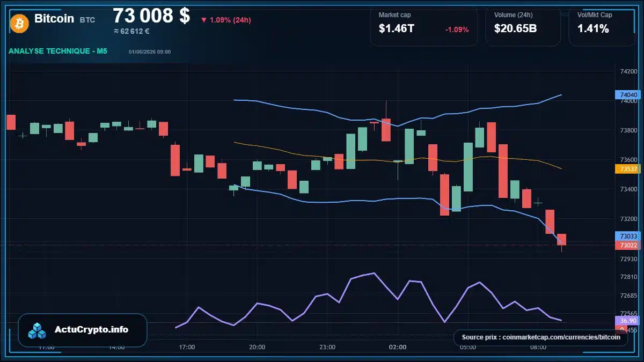Viewport: 644px width, 362px height.
Task: Click the 73800 price axis label
Action: pyautogui.click(x=628, y=130)
